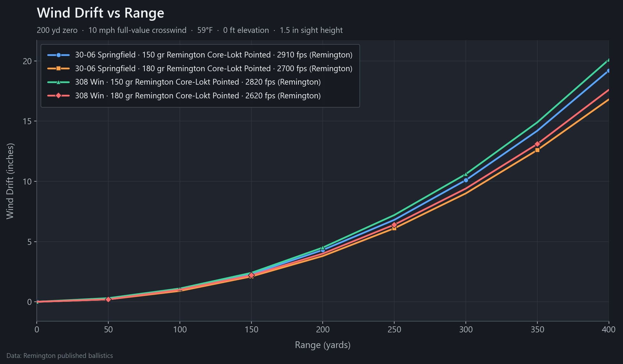Image resolution: width=623 pixels, height=364 pixels.
Task: Click the Range (yards) axis label
Action: 323,345
